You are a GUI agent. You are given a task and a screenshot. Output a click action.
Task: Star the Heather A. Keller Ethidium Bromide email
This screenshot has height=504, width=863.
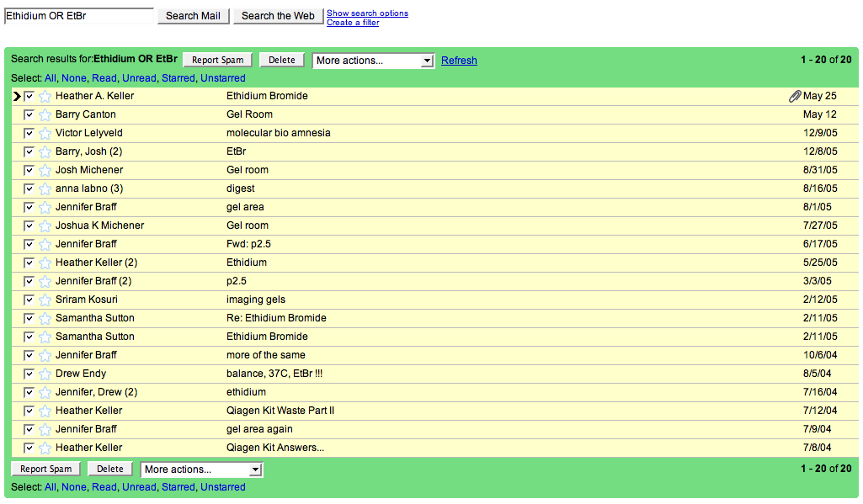(45, 96)
